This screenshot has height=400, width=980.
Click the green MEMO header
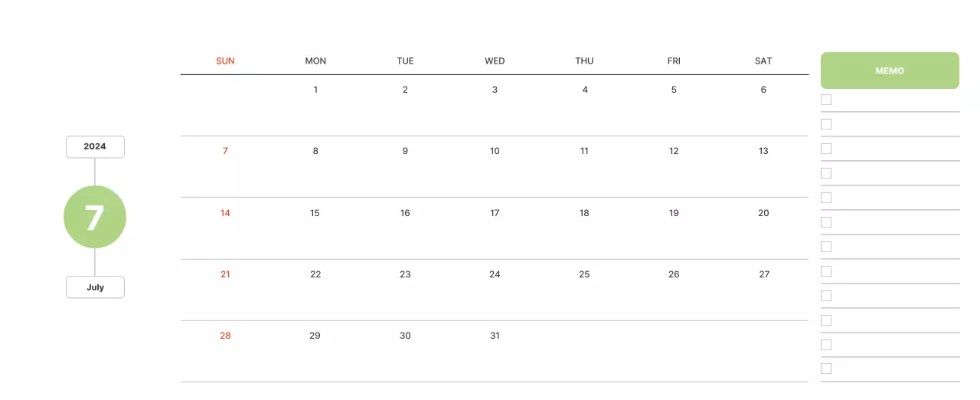coord(890,70)
